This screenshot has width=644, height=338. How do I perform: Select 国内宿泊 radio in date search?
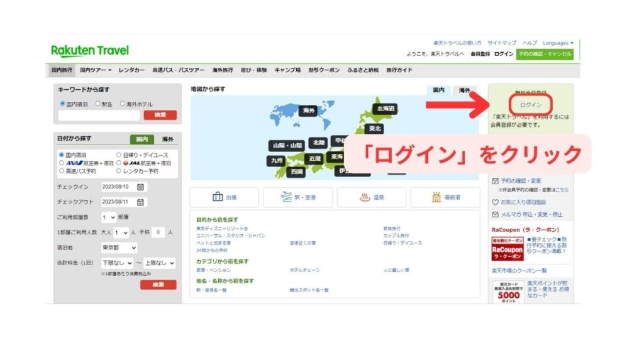pyautogui.click(x=62, y=155)
